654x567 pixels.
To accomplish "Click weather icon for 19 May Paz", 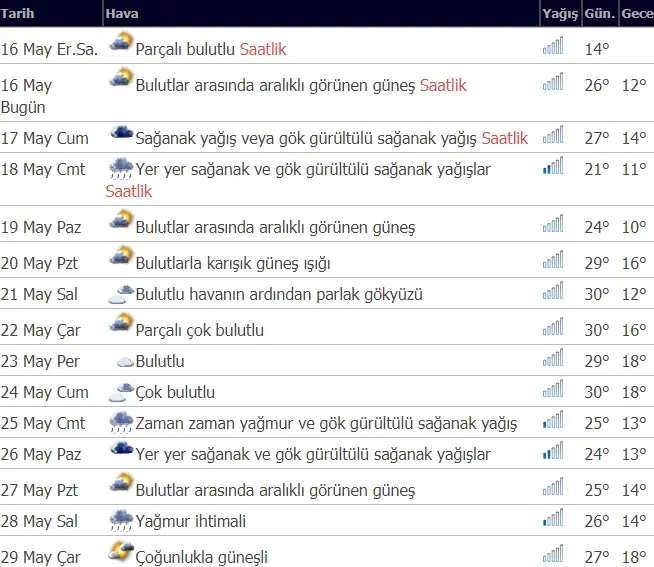I will point(121,220).
